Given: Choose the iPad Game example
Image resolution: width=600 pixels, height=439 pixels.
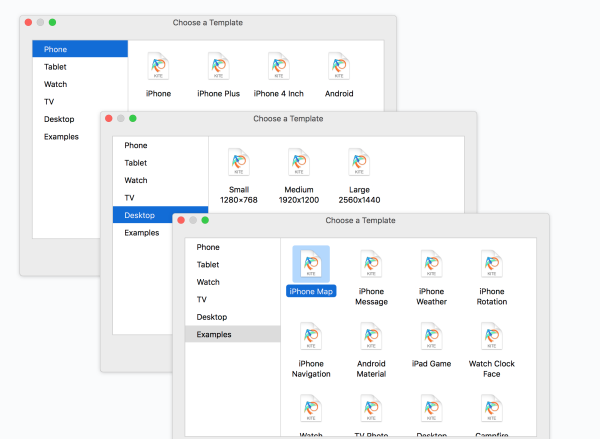Looking at the screenshot, I should (431, 338).
